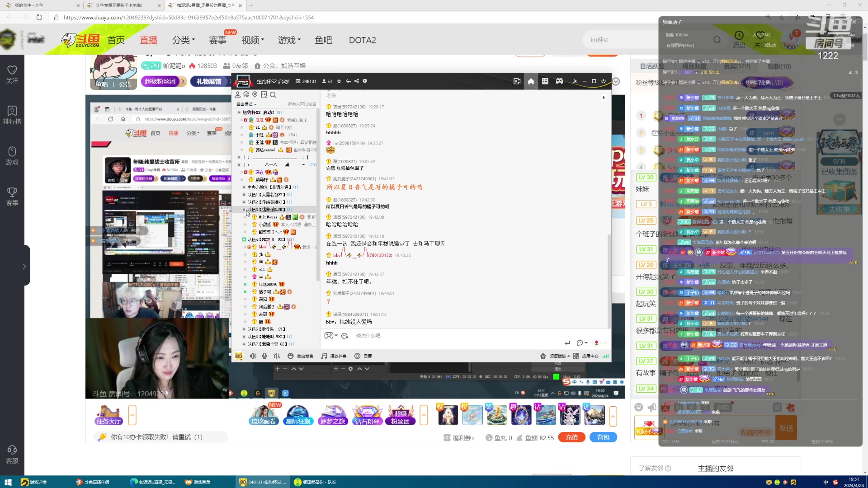The width and height of the screenshot is (868, 488).
Task: Favorite the channel with the star icon
Action: coord(339,81)
